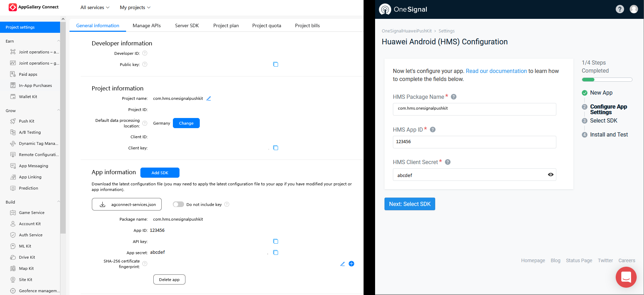
Task: Open the OneSignal user account avatar
Action: (634, 9)
